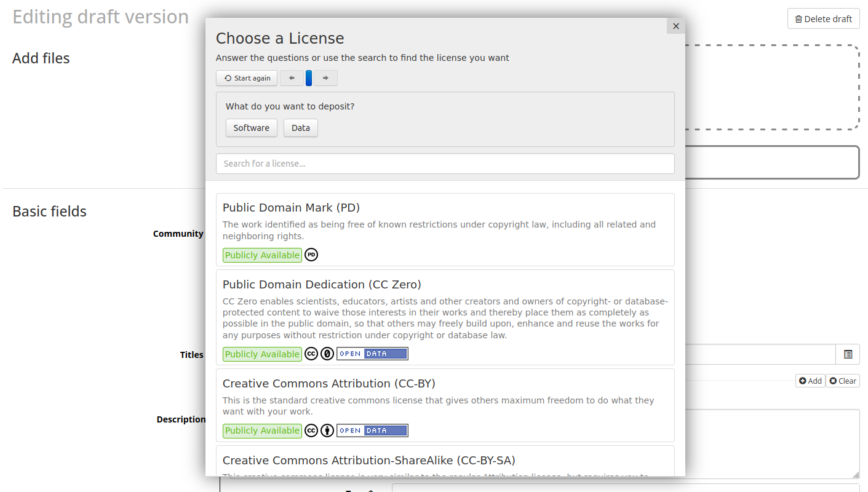Image resolution: width=868 pixels, height=492 pixels.
Task: Select Software as the deposit type
Action: (251, 128)
